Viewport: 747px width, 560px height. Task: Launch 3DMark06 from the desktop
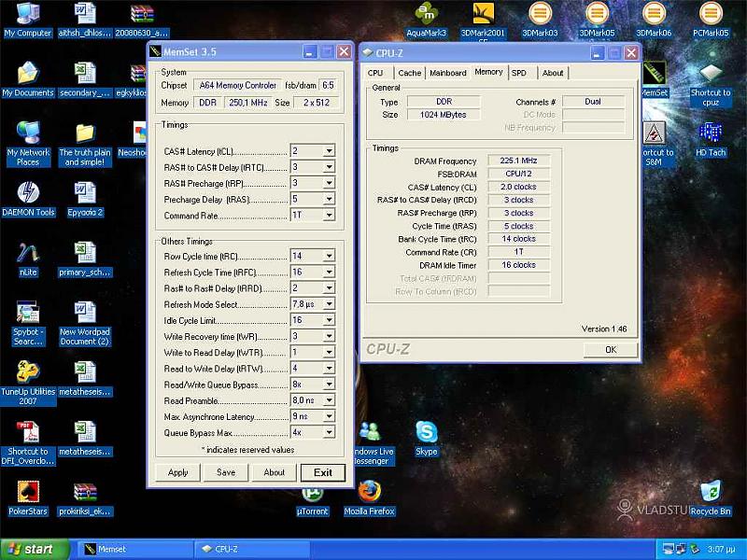654,20
